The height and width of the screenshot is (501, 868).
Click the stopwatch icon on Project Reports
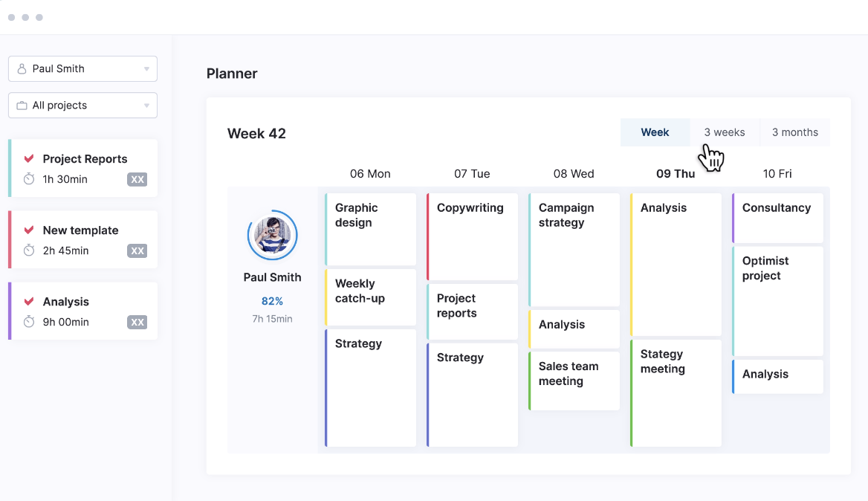point(29,179)
